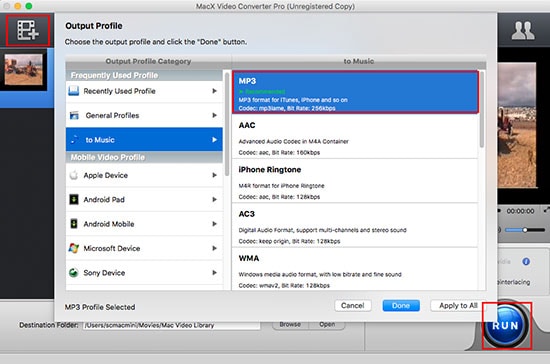This screenshot has width=550, height=364.
Task: Open the Recently Used Profile category
Action: [144, 91]
